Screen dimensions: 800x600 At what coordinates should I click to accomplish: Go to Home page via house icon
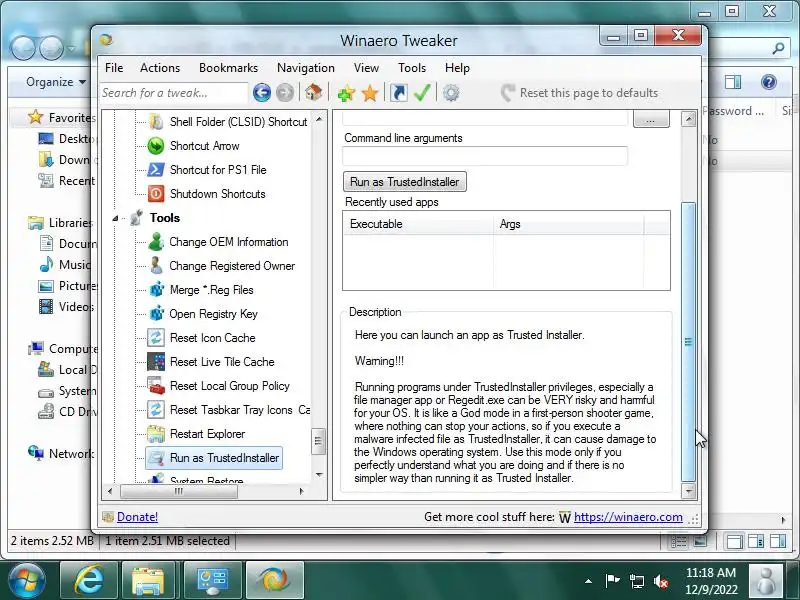point(313,92)
